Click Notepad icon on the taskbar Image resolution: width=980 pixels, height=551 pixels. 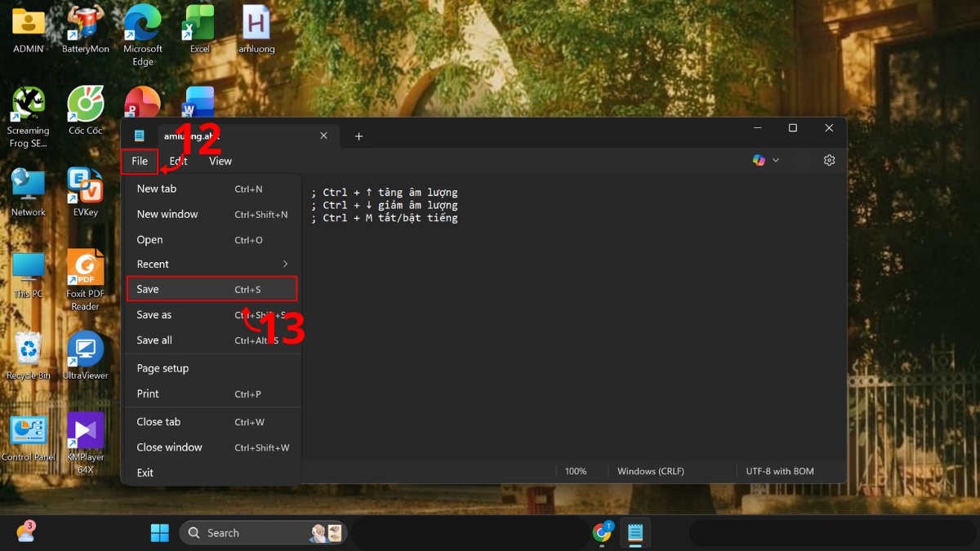[635, 533]
